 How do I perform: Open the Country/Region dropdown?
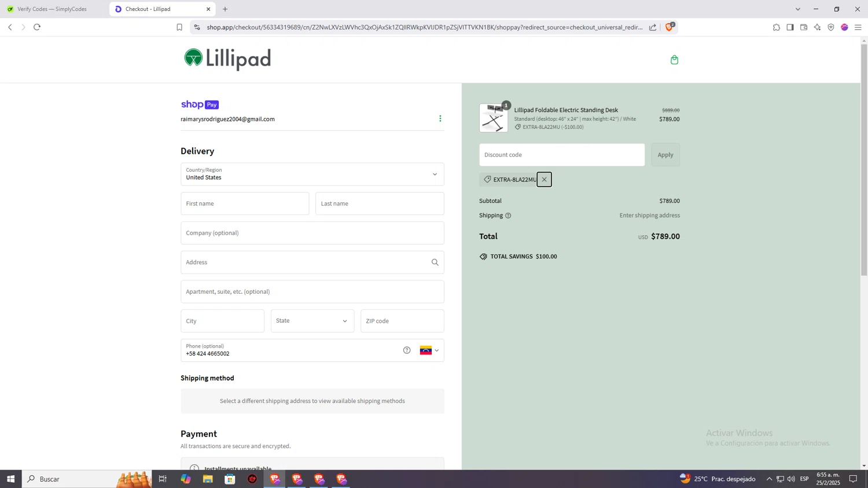pyautogui.click(x=312, y=174)
